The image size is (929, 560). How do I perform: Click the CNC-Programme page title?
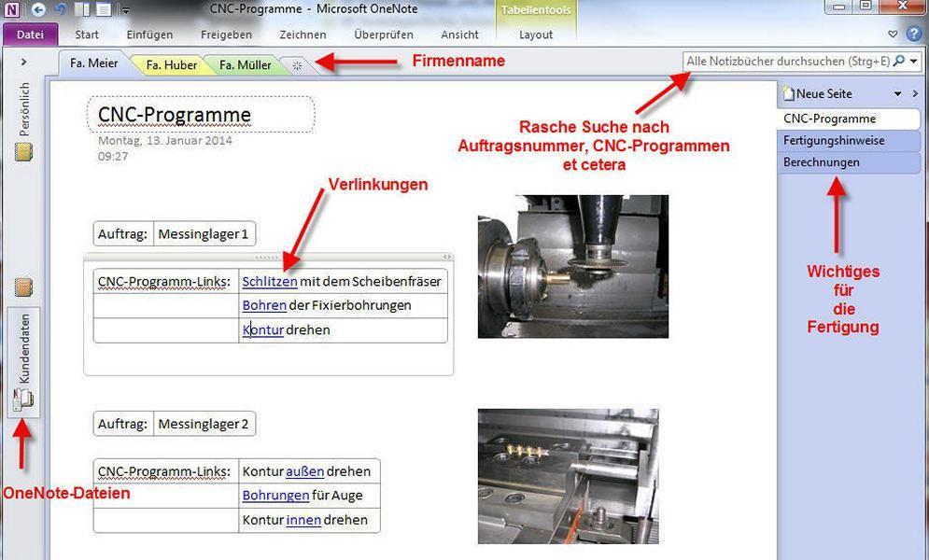[x=175, y=114]
